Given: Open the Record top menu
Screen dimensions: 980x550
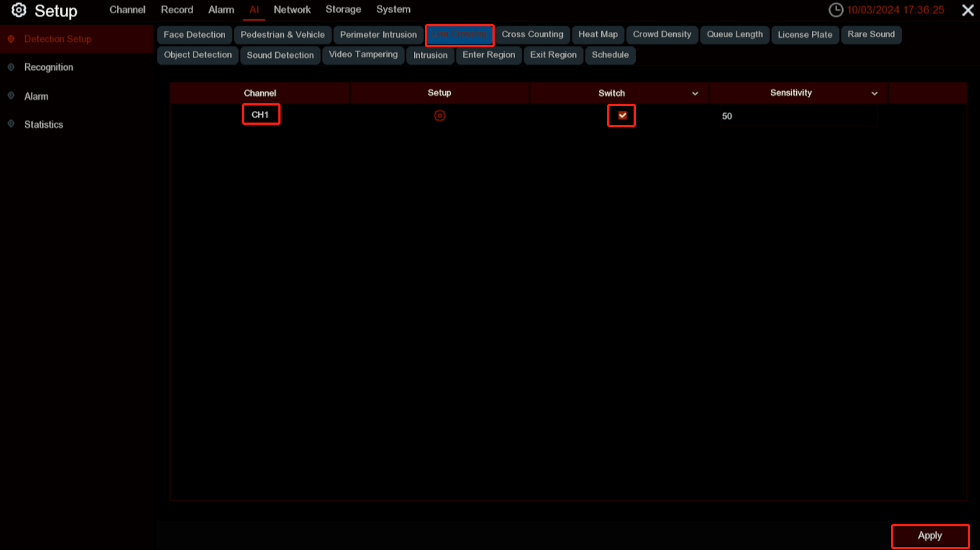Looking at the screenshot, I should coord(177,10).
